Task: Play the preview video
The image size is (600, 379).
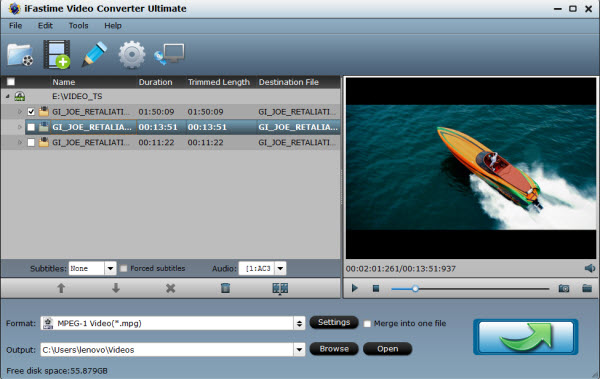Action: point(355,288)
